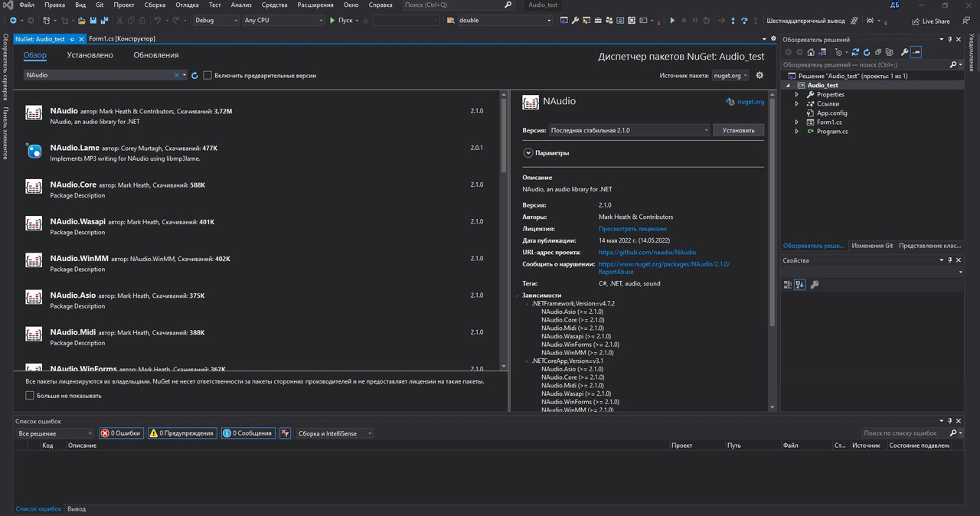
Task: Open the Отладка menu
Action: (187, 5)
